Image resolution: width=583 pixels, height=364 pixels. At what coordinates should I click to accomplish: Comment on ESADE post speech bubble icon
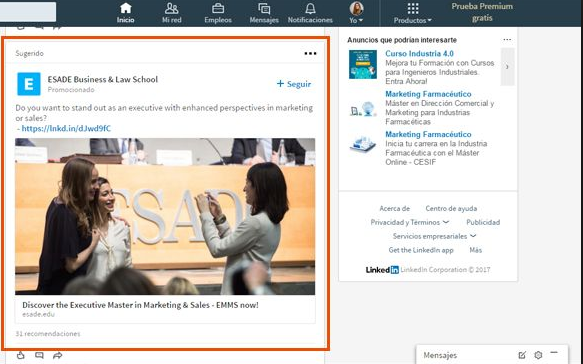coord(39,355)
